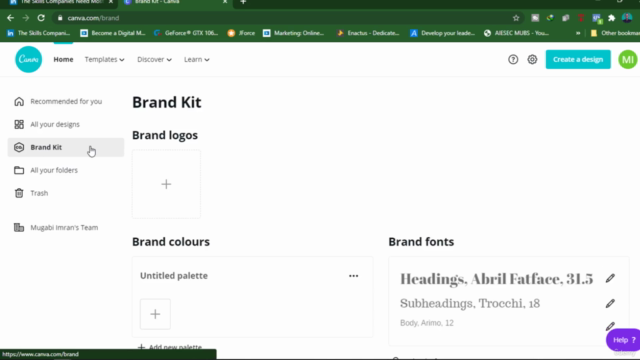Click the Recommended for you home icon

(19, 101)
